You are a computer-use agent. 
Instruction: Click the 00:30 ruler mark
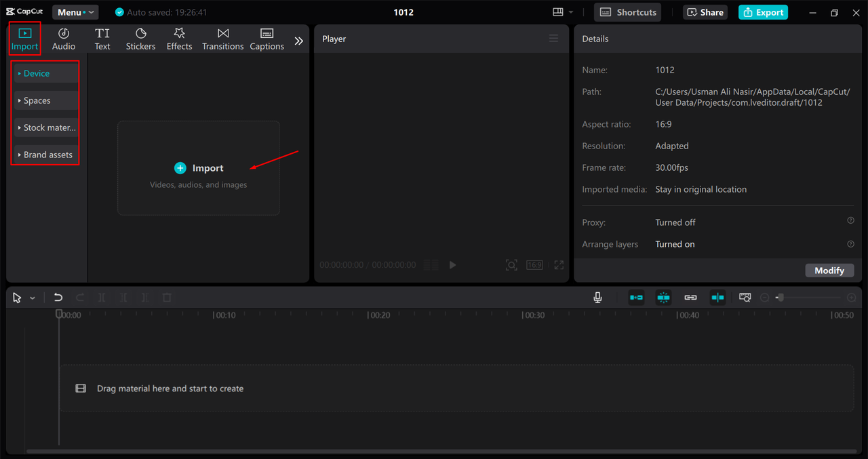(533, 315)
